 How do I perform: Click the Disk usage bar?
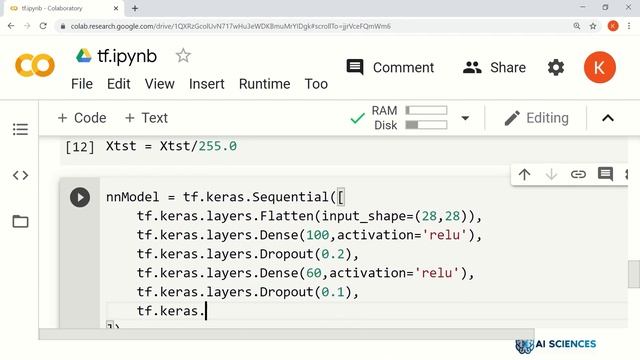coord(426,125)
